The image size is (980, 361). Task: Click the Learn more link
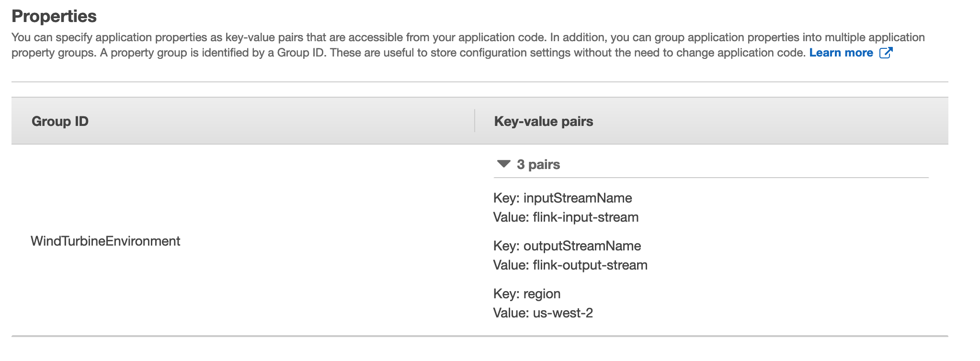point(841,53)
